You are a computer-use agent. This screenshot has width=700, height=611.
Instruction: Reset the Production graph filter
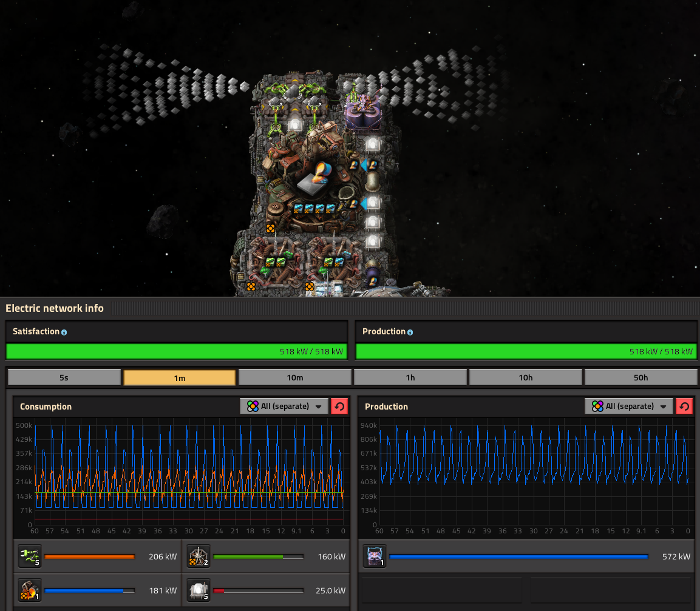click(684, 406)
